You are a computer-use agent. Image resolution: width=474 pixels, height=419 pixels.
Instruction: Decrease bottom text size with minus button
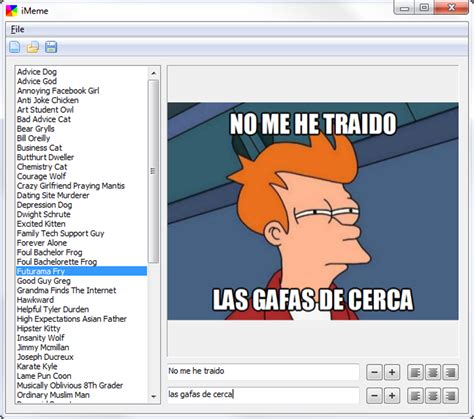click(374, 396)
